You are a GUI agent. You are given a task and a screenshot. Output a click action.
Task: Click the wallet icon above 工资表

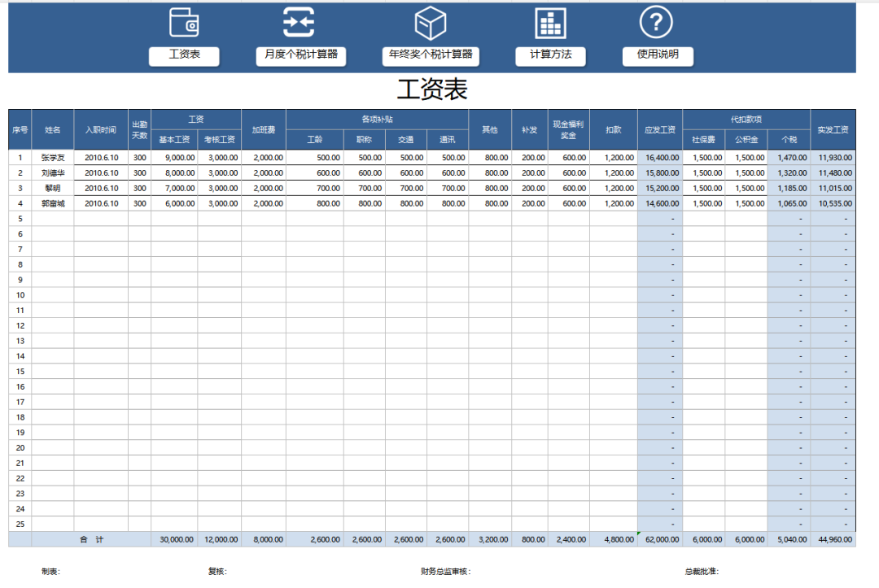click(184, 22)
